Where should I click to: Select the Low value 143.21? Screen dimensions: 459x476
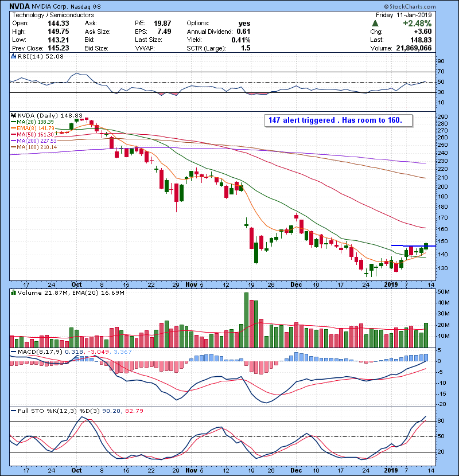[59, 40]
